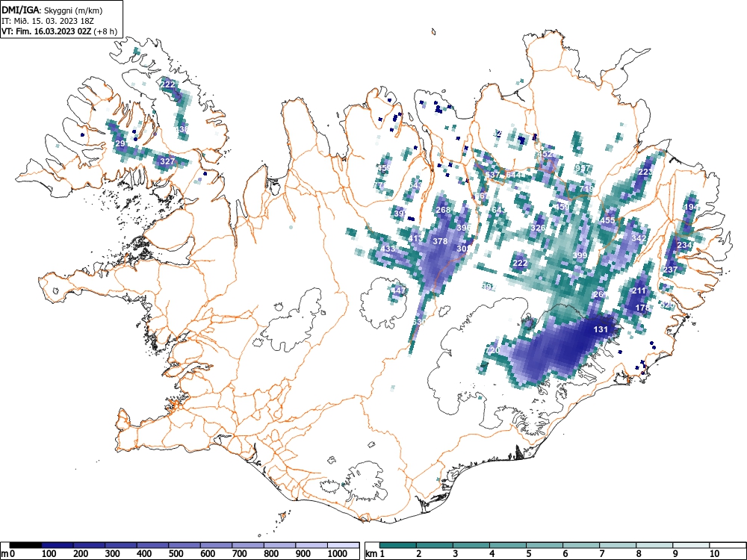Click the '378' visibility value on the map

(x=440, y=241)
